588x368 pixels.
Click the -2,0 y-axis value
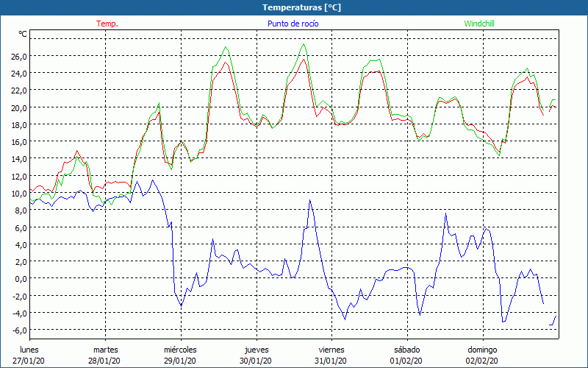click(19, 297)
